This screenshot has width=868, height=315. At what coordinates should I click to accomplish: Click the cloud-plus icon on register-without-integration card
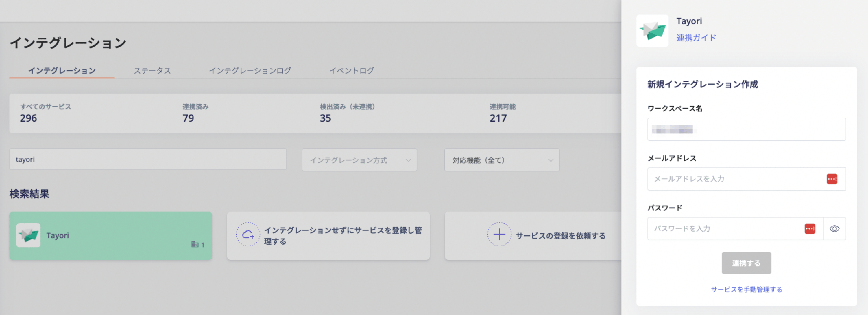[x=248, y=235]
